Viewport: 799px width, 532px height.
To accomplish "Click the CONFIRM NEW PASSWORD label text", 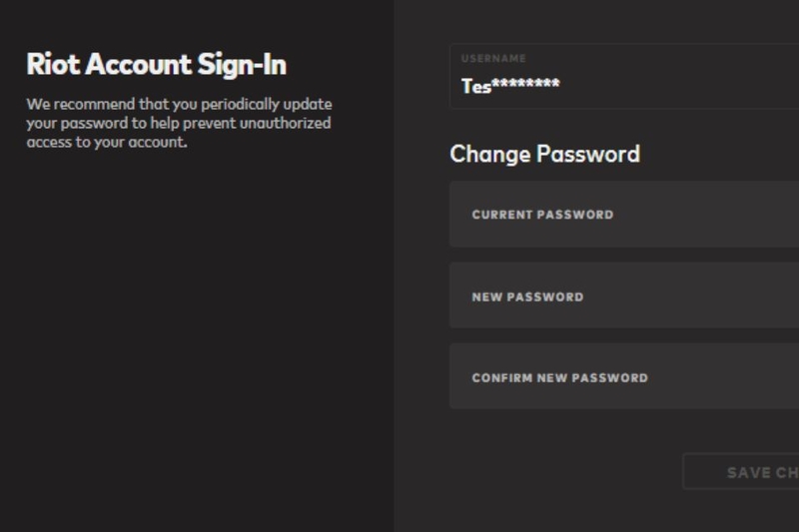I will 559,377.
